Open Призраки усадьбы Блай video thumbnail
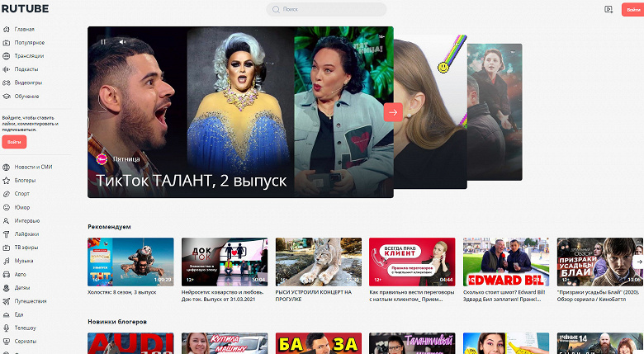The width and height of the screenshot is (644, 354). tap(600, 262)
